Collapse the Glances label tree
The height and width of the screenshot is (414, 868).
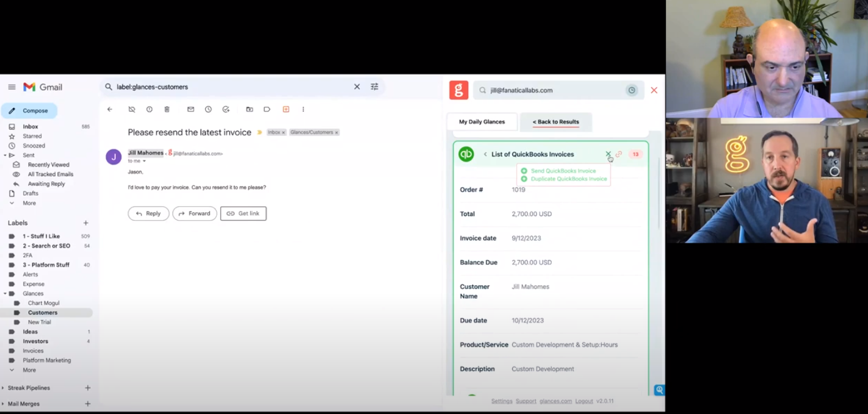tap(4, 293)
